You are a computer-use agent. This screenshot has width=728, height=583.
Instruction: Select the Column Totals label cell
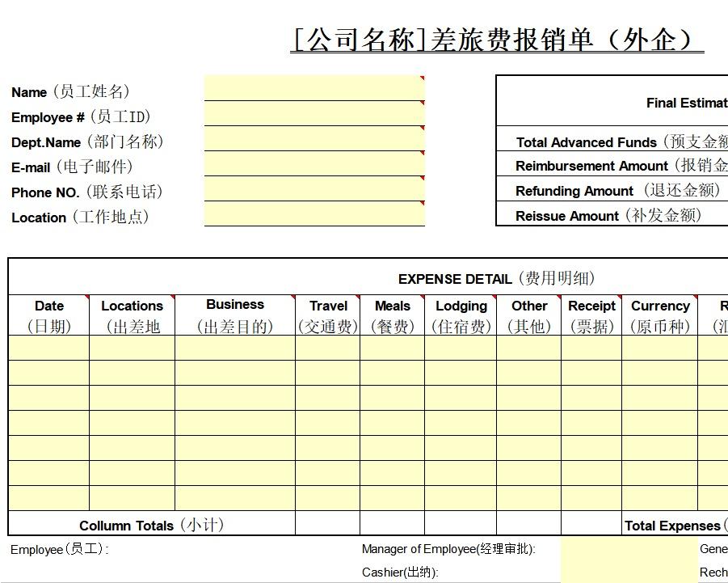click(151, 525)
